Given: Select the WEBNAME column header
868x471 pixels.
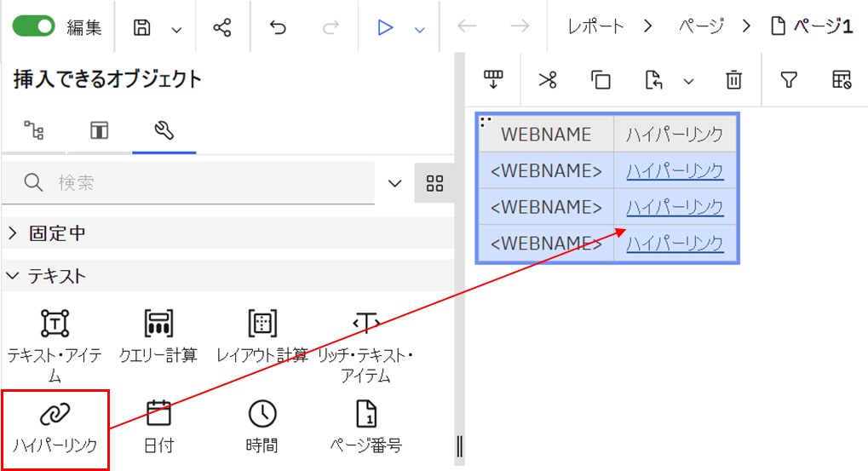Looking at the screenshot, I should coord(546,134).
